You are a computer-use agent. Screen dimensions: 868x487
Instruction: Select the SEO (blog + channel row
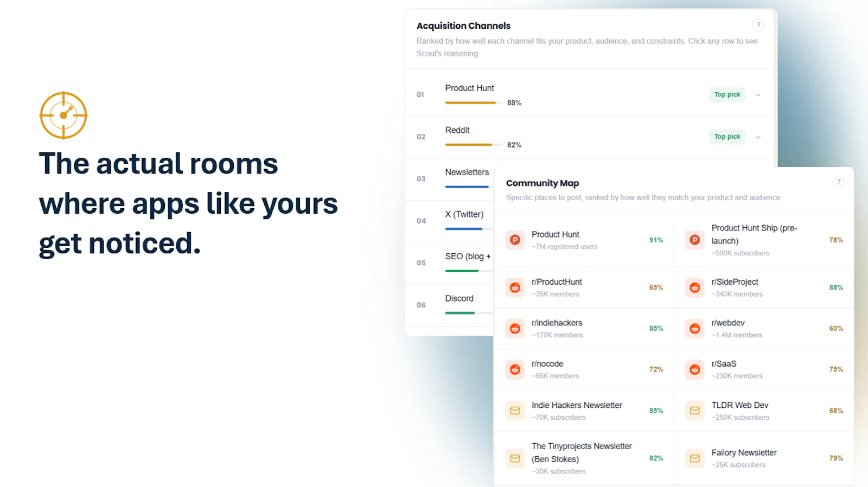point(449,263)
